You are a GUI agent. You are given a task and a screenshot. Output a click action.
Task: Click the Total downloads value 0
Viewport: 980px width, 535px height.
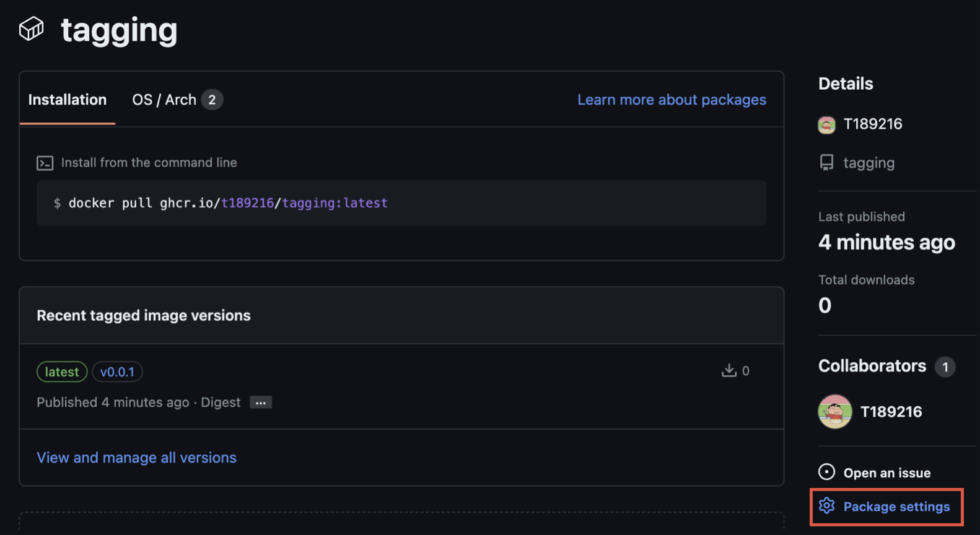click(x=825, y=305)
